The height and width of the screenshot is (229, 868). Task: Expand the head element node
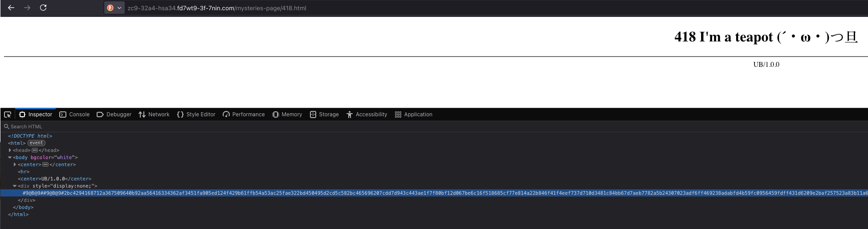10,150
